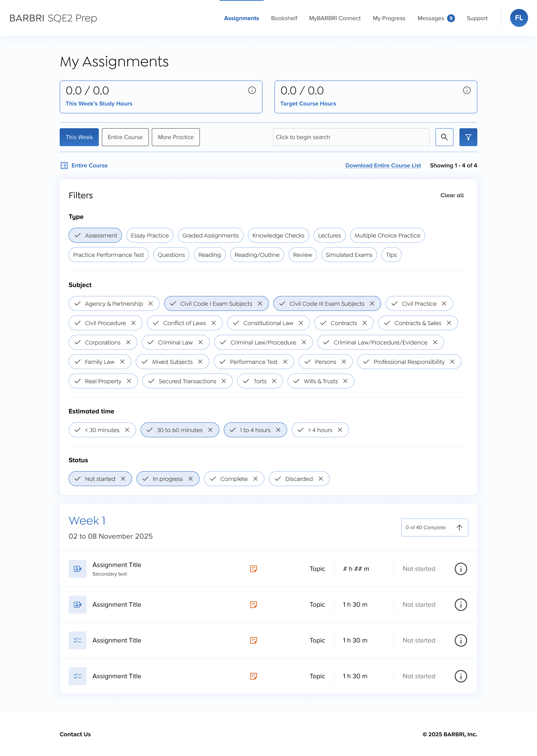Open info for Target Course Hours
The image size is (537, 756).
(x=467, y=90)
